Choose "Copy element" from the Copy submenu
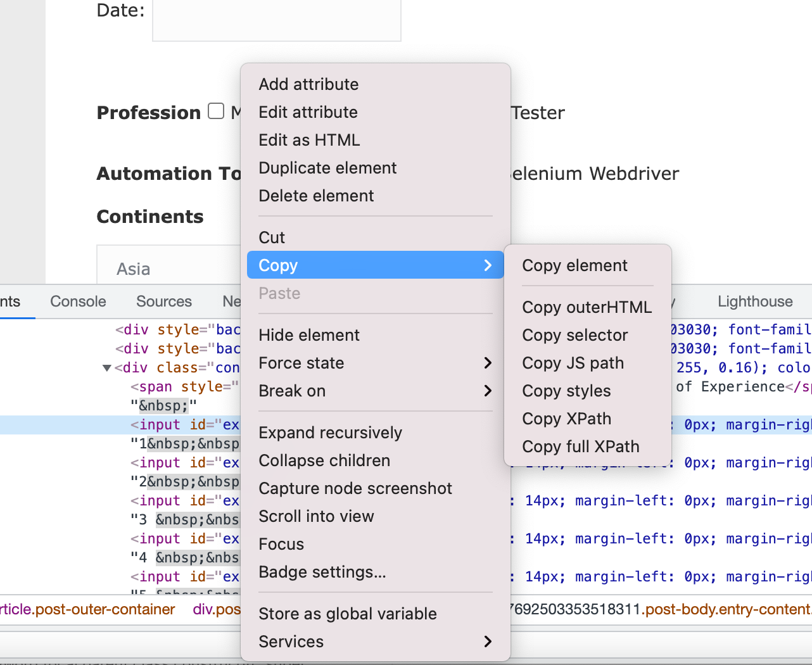 tap(574, 265)
